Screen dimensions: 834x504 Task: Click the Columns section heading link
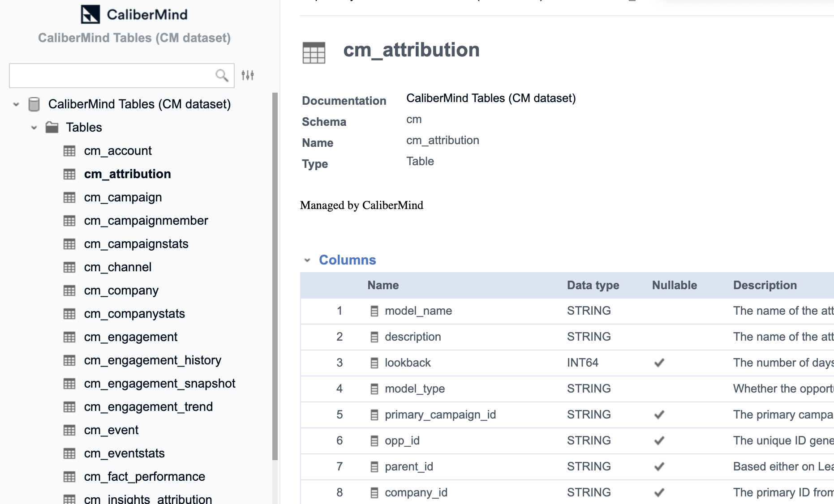347,260
